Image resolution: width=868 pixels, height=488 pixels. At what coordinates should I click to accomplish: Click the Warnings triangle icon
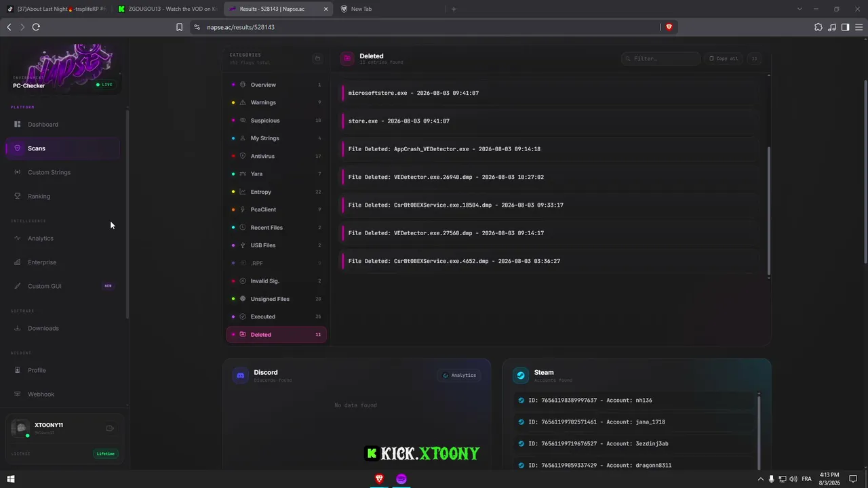[243, 102]
